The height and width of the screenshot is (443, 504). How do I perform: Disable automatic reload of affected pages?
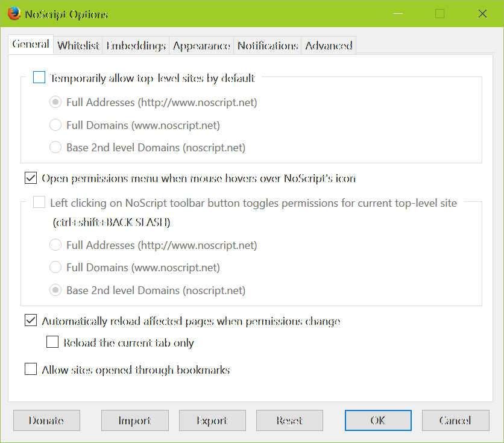click(x=31, y=321)
